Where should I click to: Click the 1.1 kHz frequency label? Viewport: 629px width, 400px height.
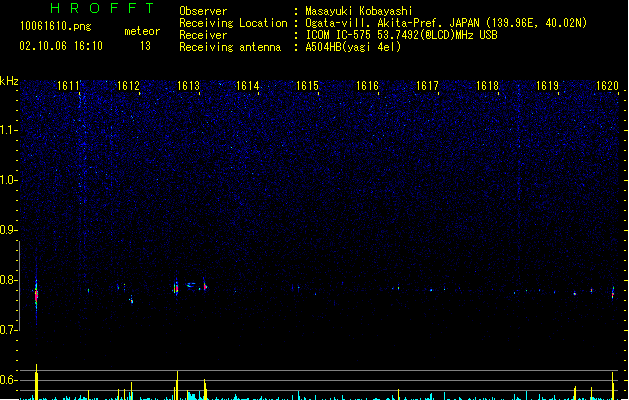(x=8, y=130)
